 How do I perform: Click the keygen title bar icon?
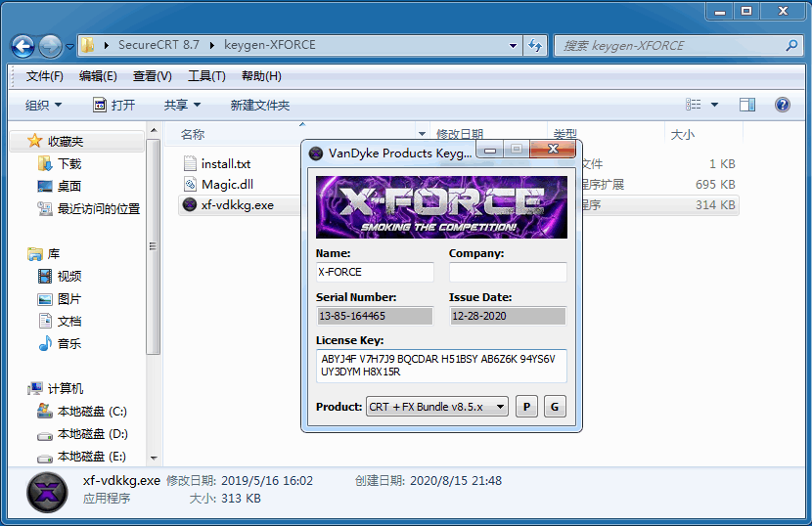tap(315, 153)
